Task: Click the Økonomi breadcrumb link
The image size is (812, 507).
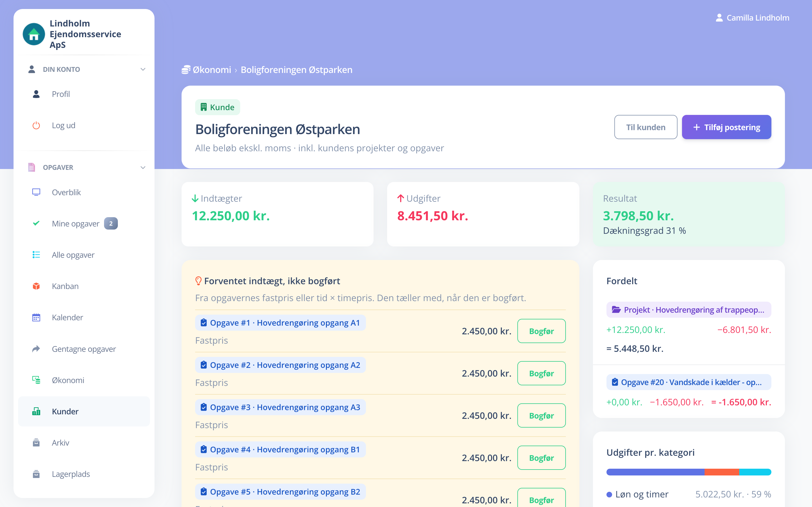Action: pos(212,70)
